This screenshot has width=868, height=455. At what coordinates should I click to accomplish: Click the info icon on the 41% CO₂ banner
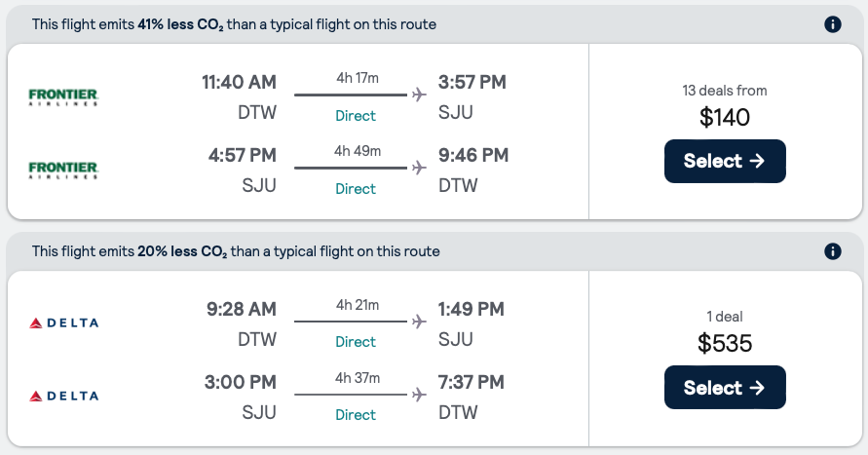[x=832, y=24]
